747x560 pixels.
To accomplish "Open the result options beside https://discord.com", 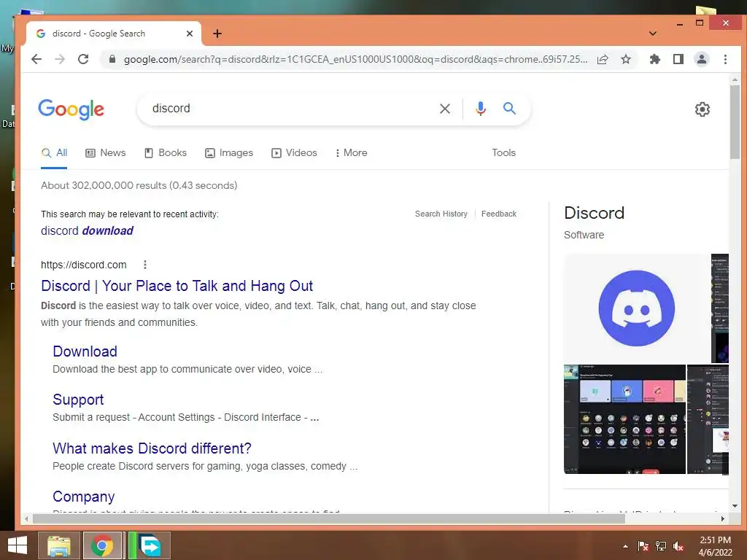I will click(145, 265).
